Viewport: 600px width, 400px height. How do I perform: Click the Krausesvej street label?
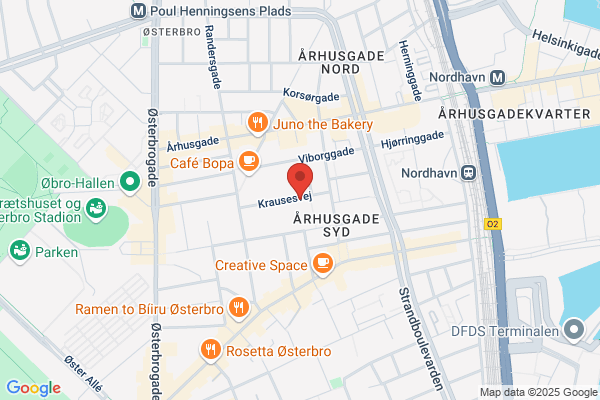coord(285,200)
